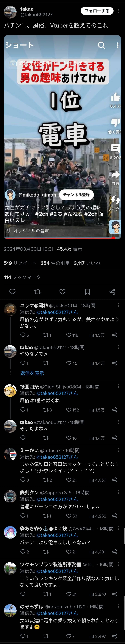
Task: Retweet the main tweet
Action: point(37,291)
